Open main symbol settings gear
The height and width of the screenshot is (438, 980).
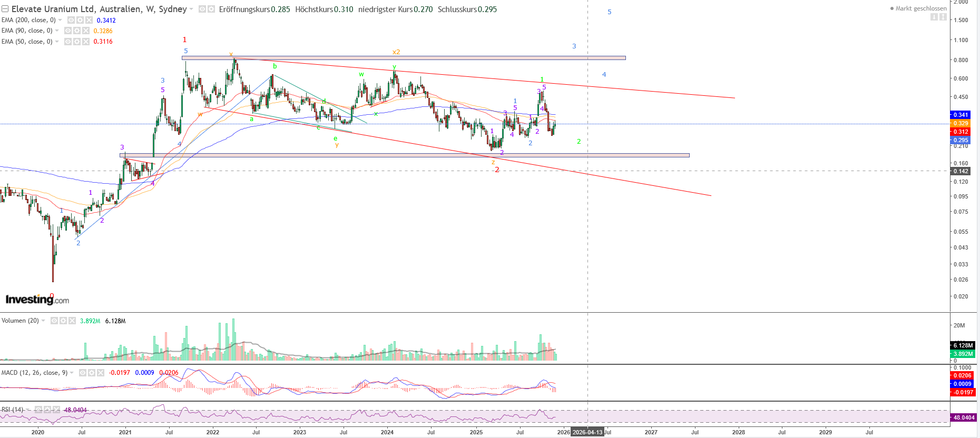(x=211, y=9)
